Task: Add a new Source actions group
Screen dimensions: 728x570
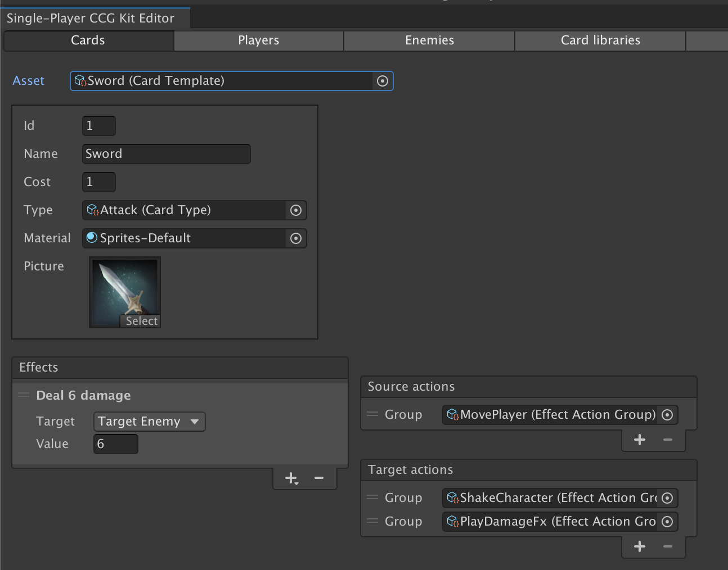Action: coord(639,440)
